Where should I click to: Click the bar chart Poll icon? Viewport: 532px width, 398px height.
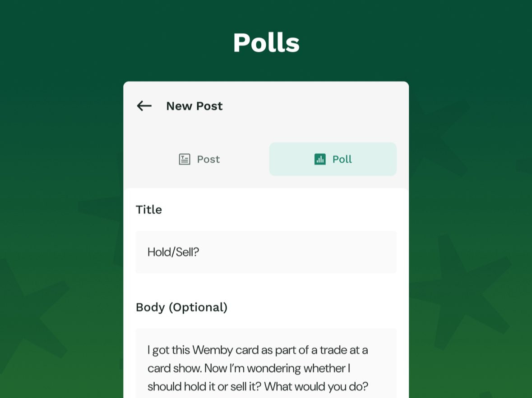pyautogui.click(x=320, y=159)
